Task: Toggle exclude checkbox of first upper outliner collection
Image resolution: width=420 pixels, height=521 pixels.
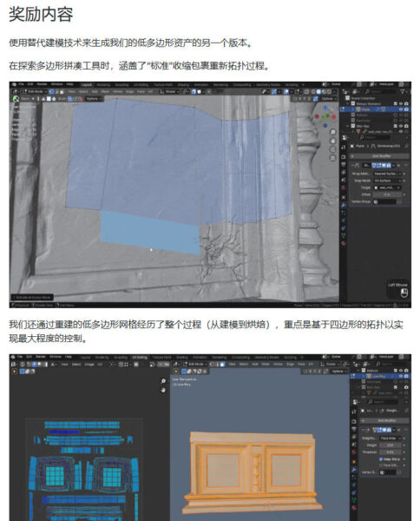Action: click(x=396, y=103)
